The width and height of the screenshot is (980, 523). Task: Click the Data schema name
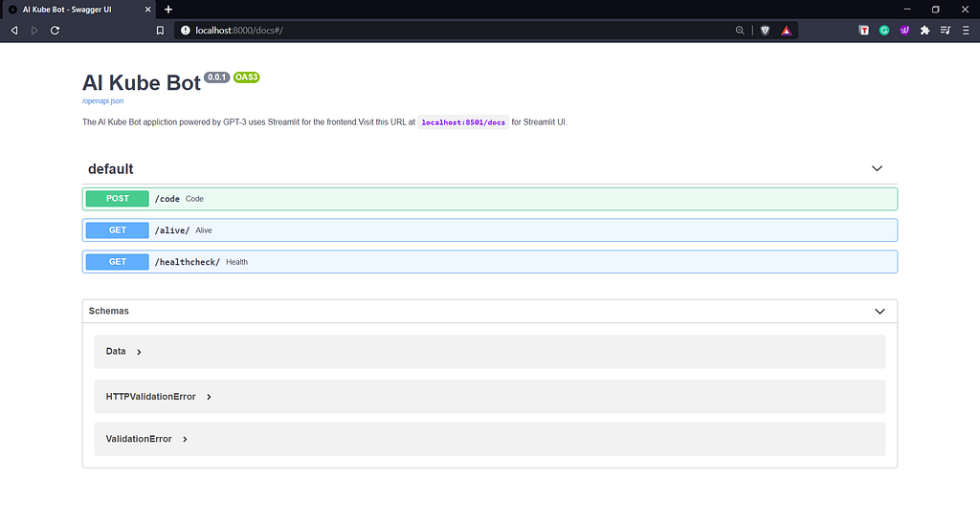coord(116,351)
